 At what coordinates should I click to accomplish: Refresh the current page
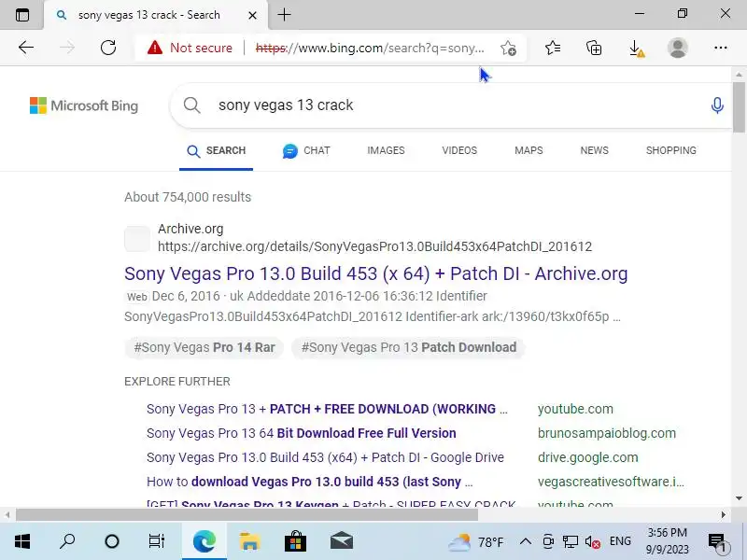pyautogui.click(x=108, y=48)
